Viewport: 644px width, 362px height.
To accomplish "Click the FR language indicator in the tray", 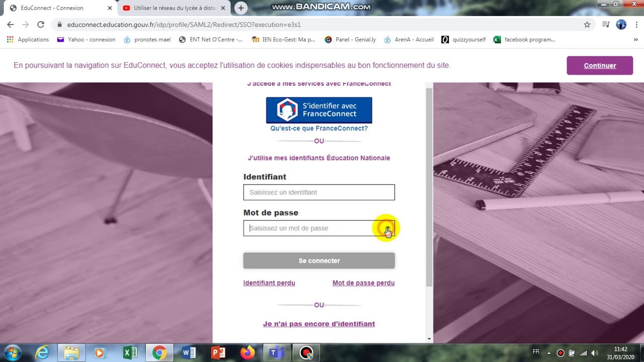I will tap(536, 351).
